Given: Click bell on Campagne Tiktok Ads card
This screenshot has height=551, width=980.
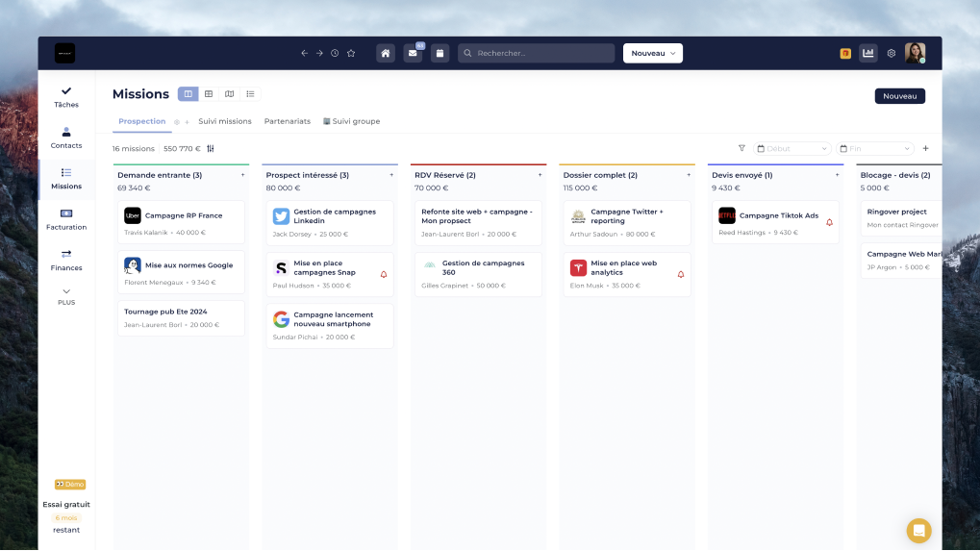Looking at the screenshot, I should (x=829, y=222).
